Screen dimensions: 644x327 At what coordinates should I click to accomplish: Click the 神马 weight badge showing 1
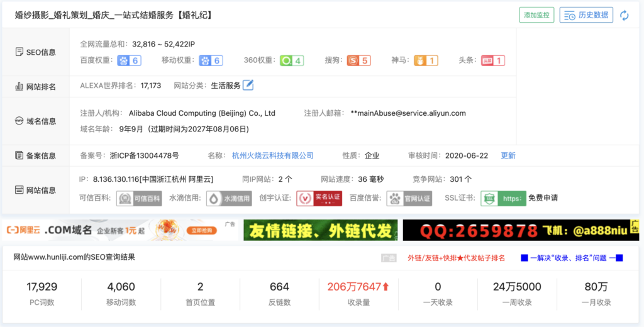pos(426,60)
